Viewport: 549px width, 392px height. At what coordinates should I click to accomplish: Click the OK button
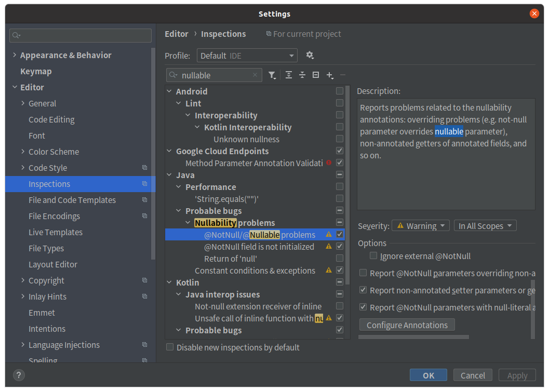click(428, 375)
